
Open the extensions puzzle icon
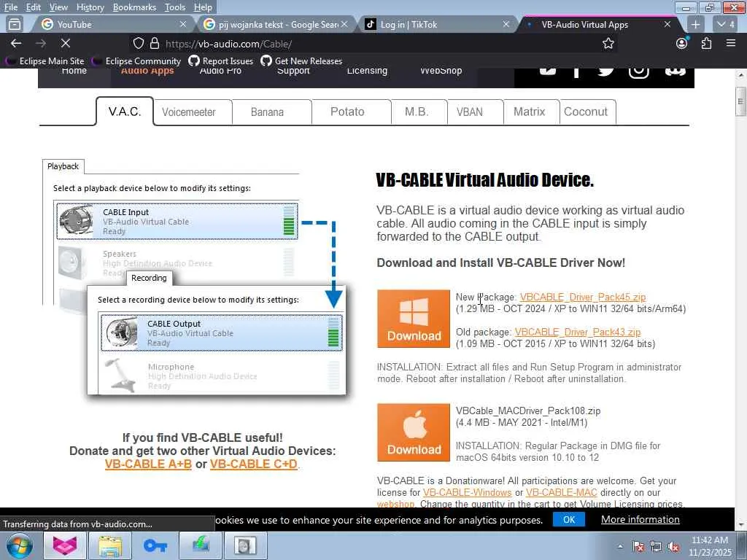pyautogui.click(x=706, y=43)
